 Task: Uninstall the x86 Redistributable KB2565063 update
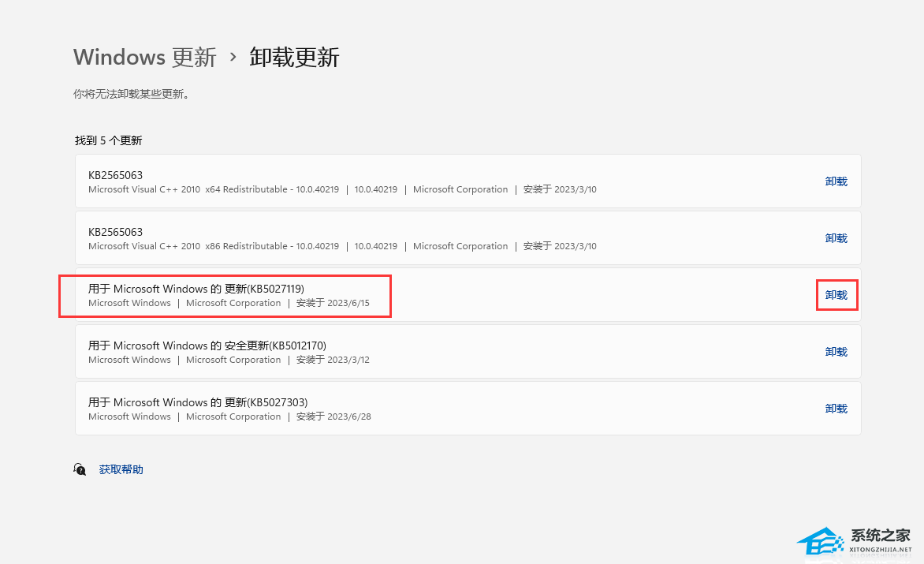click(836, 238)
